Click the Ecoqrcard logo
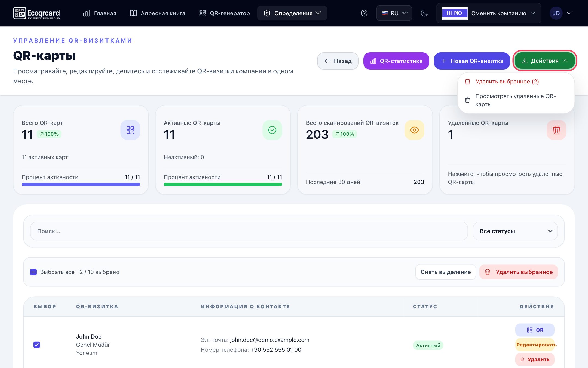This screenshot has height=368, width=588. click(36, 13)
